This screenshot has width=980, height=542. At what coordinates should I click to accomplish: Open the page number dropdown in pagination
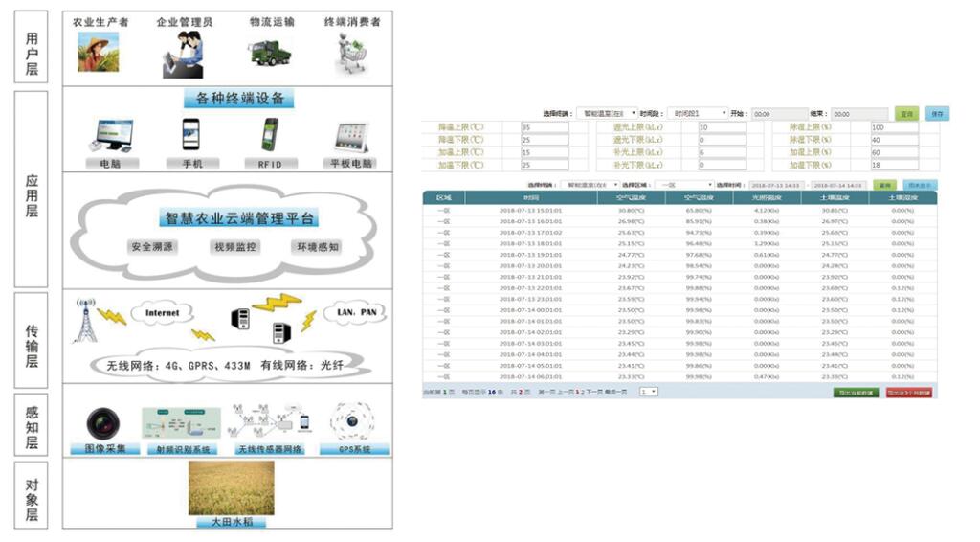[648, 392]
